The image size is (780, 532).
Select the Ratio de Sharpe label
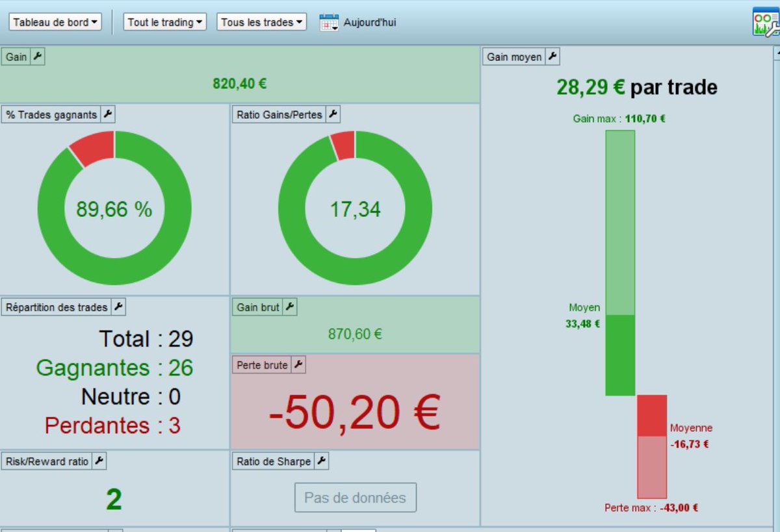[x=274, y=462]
